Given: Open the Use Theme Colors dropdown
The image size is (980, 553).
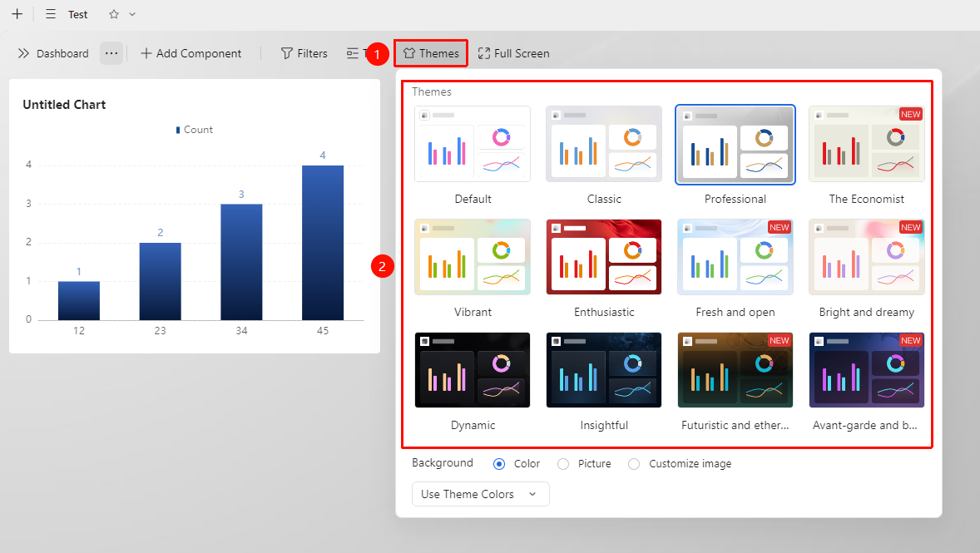Looking at the screenshot, I should 481,494.
